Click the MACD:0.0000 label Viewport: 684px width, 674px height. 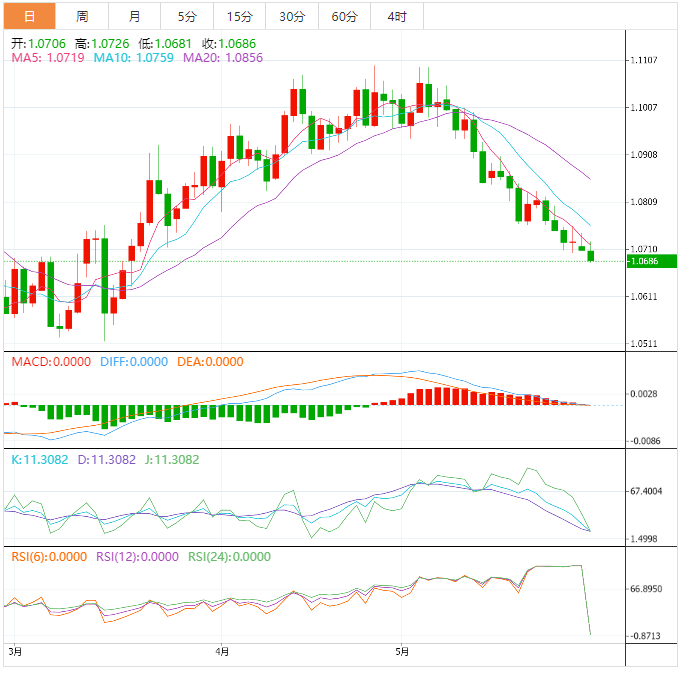tap(40, 362)
